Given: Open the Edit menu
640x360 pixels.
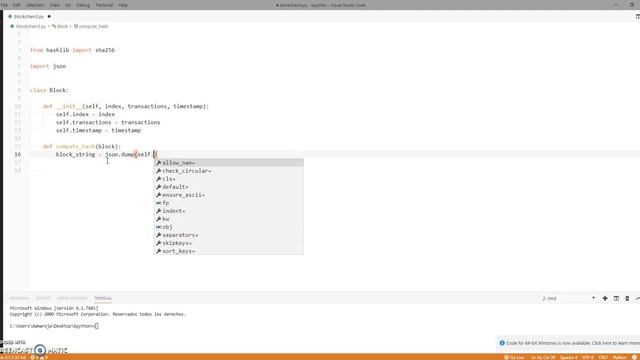Looking at the screenshot, I should click(x=17, y=5).
